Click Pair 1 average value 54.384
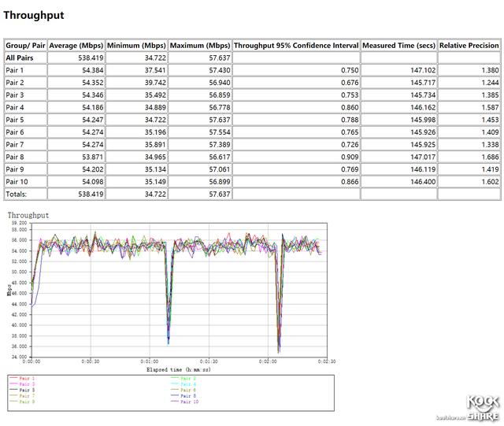Image resolution: width=504 pixels, height=426 pixels. 93,70
